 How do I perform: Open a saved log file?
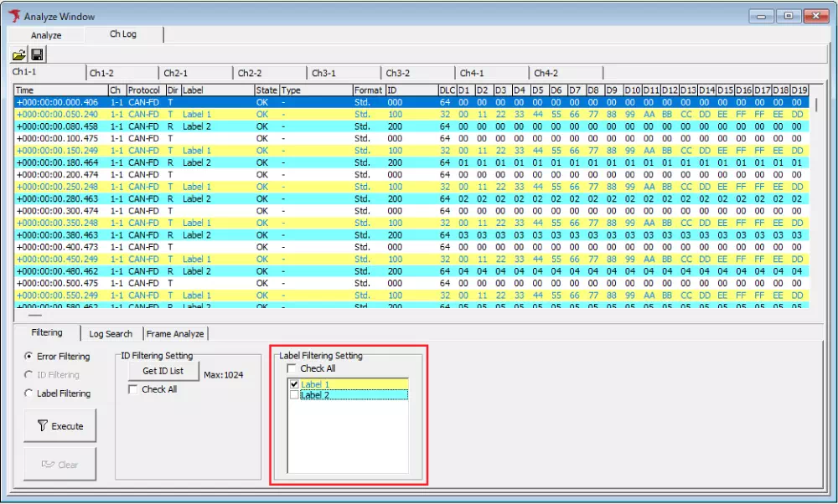tap(21, 53)
